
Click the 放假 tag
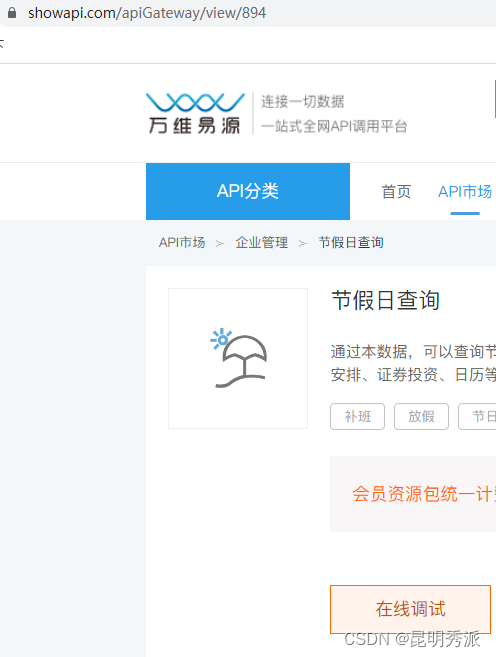click(x=421, y=416)
